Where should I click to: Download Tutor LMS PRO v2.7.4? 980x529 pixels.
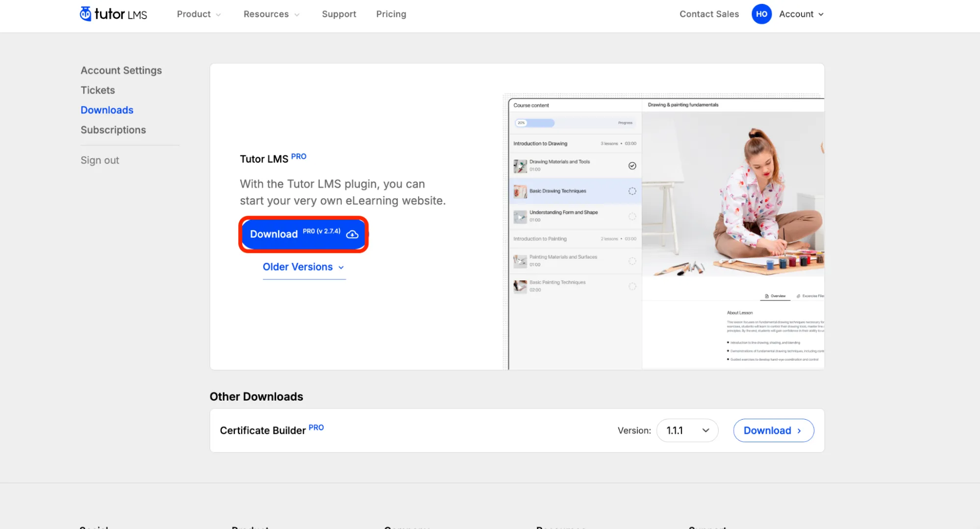[x=303, y=234]
